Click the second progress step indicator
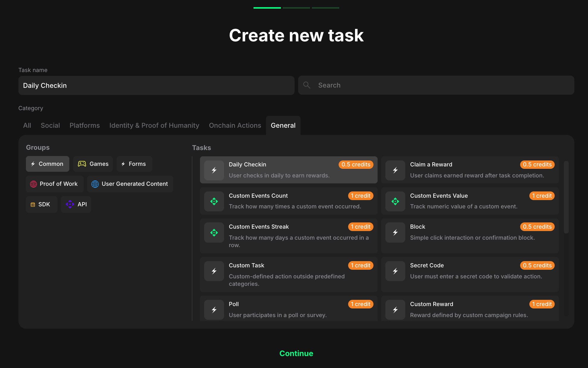Image resolution: width=588 pixels, height=368 pixels. pyautogui.click(x=296, y=8)
